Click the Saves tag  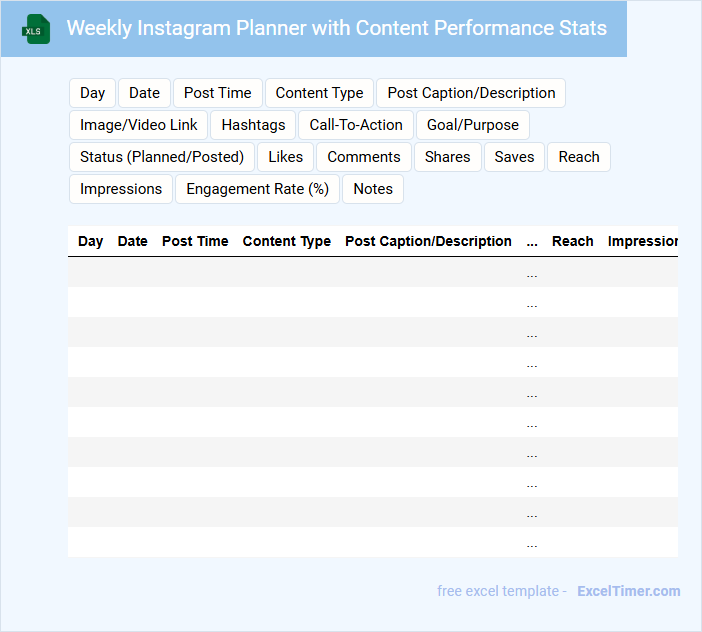(514, 157)
